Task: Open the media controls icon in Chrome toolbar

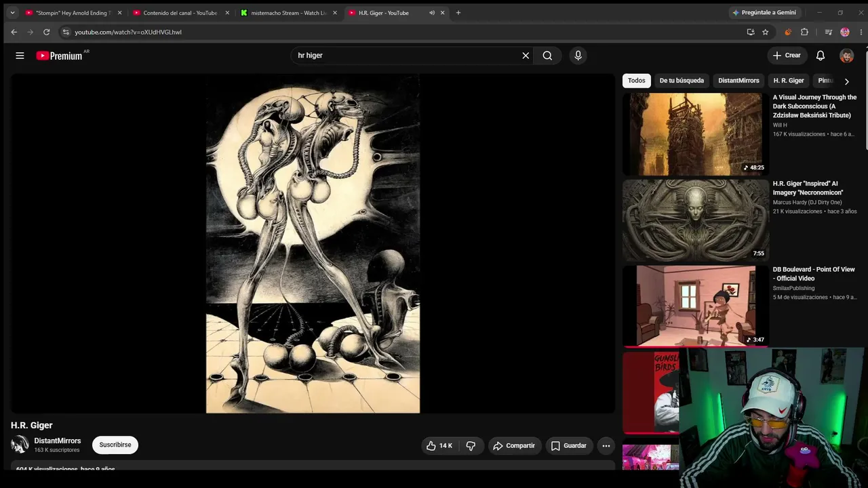Action: point(828,32)
